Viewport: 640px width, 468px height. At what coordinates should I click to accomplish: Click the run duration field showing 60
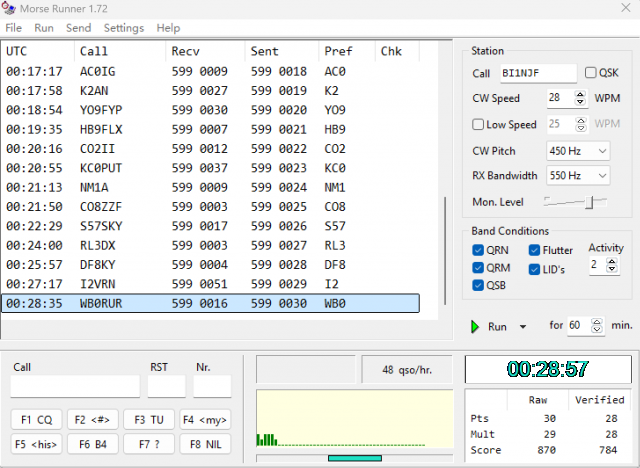click(579, 325)
